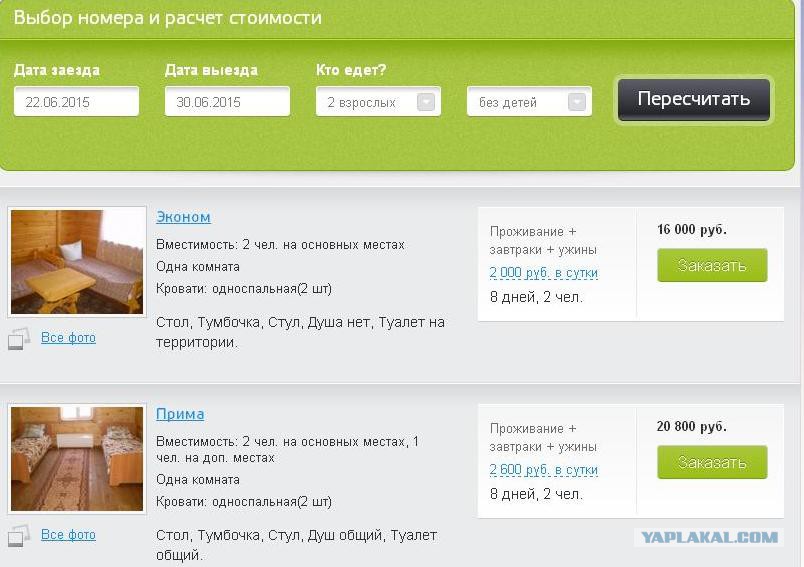The width and height of the screenshot is (804, 567).
Task: Open the Прима room title link
Action: tap(180, 414)
